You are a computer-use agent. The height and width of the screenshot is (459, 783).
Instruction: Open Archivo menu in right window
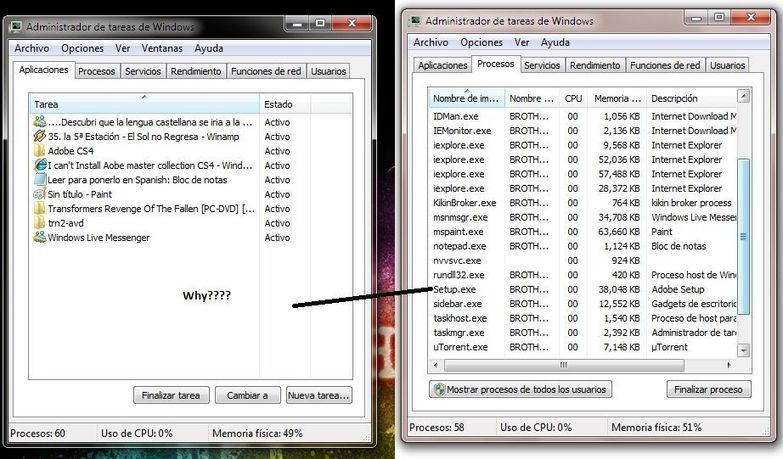coord(430,42)
